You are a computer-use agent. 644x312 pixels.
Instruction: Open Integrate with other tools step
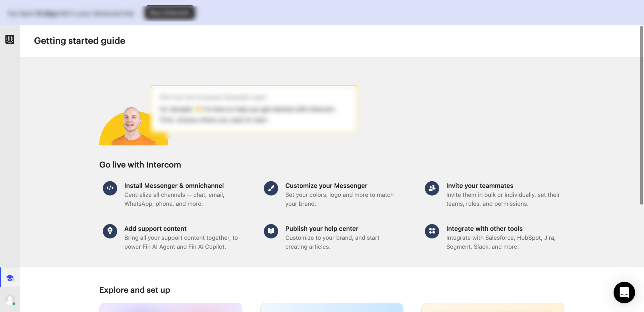click(484, 228)
